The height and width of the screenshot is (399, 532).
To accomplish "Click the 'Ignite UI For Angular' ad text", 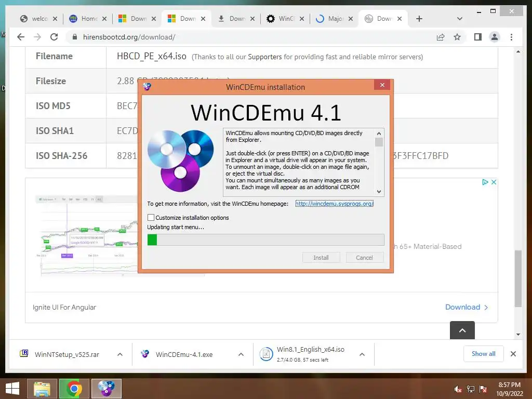I will coord(64,307).
